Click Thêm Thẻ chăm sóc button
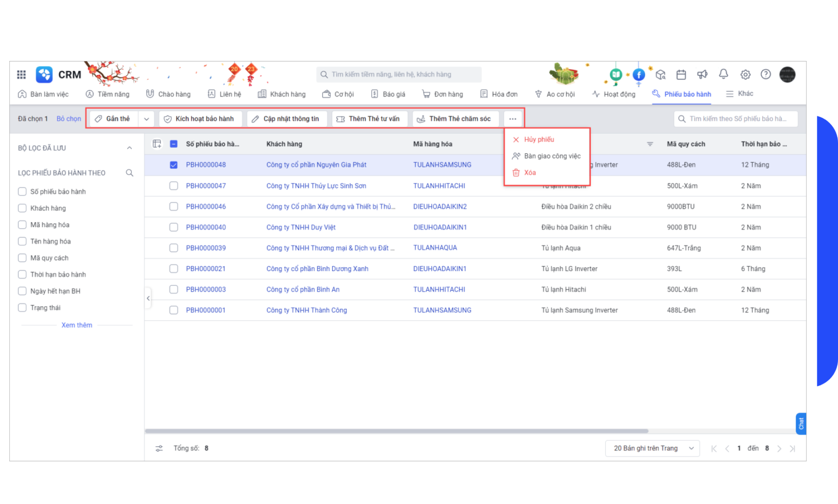 (x=456, y=119)
